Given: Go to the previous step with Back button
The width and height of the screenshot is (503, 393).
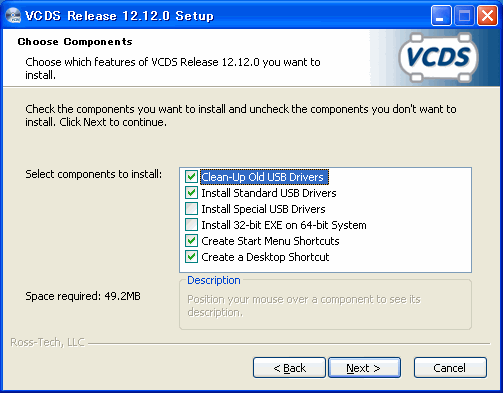Looking at the screenshot, I should click(x=289, y=368).
